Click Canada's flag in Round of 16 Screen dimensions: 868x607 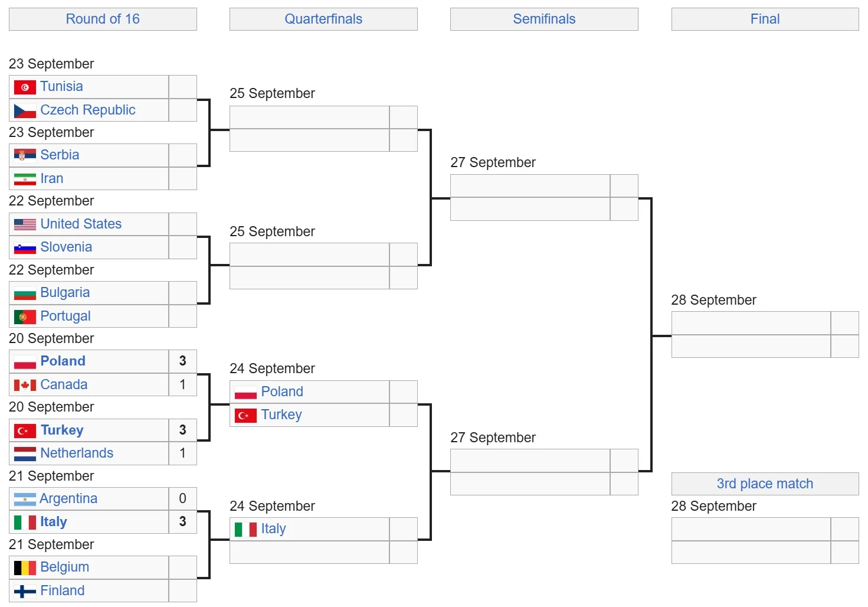25,386
